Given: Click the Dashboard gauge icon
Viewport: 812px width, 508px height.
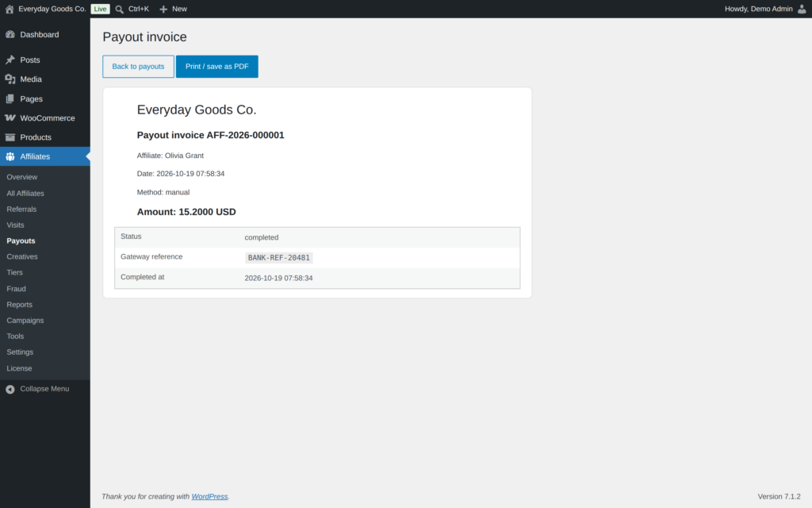Looking at the screenshot, I should (x=10, y=34).
